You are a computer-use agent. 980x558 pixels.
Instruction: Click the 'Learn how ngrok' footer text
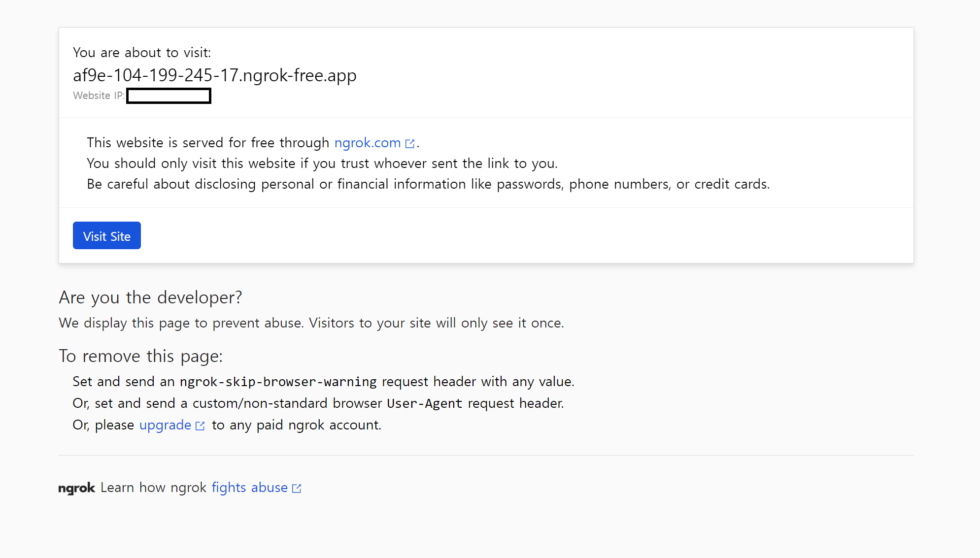(153, 488)
